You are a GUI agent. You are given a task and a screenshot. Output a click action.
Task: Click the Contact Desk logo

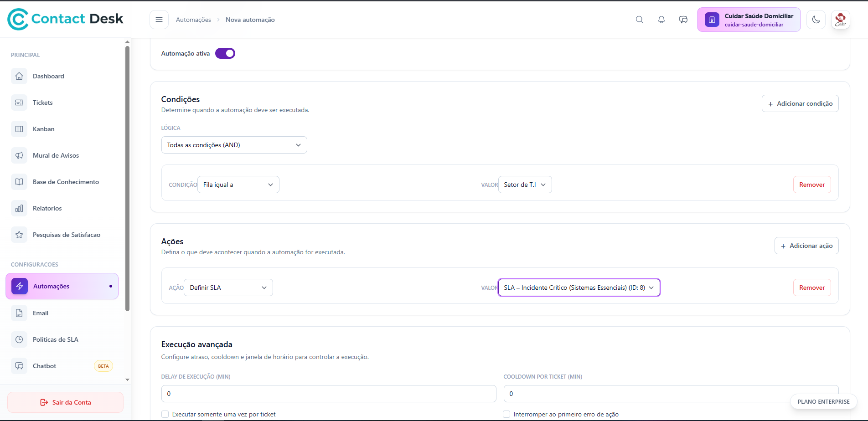(x=66, y=19)
